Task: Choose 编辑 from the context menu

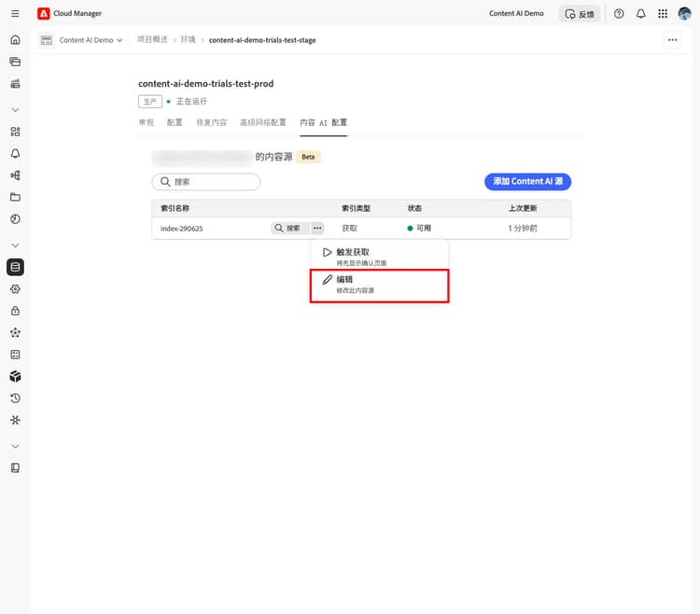Action: tap(380, 285)
